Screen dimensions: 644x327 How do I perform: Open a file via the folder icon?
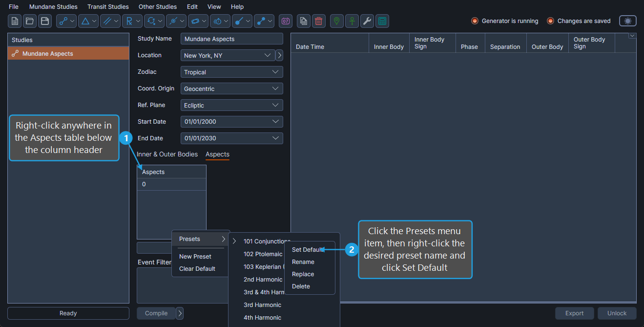[x=30, y=21]
